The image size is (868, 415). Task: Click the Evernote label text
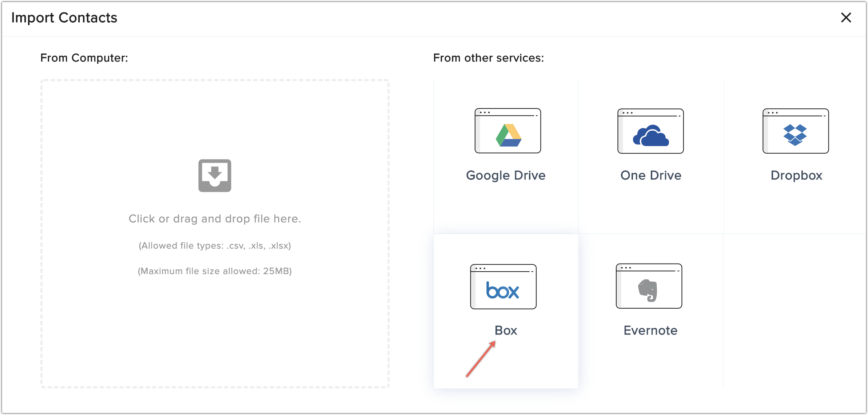(x=650, y=331)
